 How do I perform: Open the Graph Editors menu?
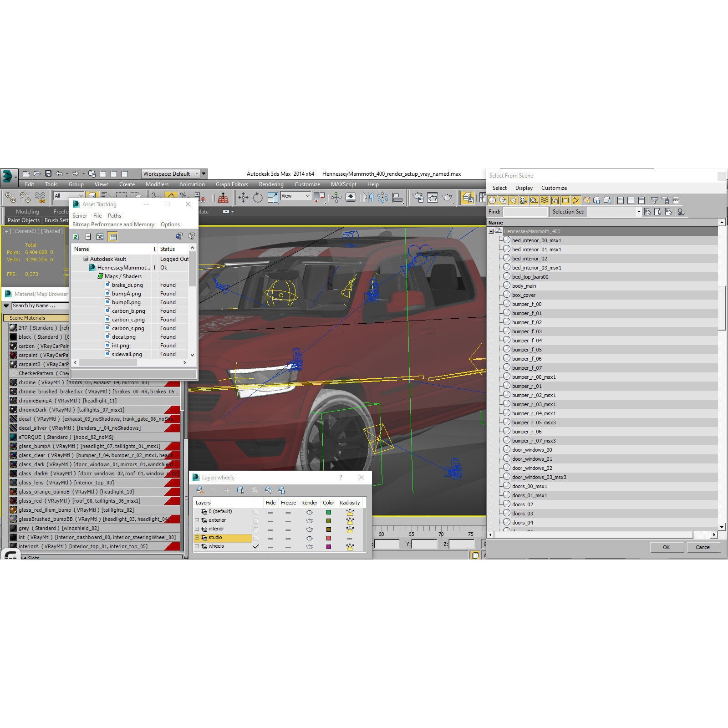click(232, 184)
